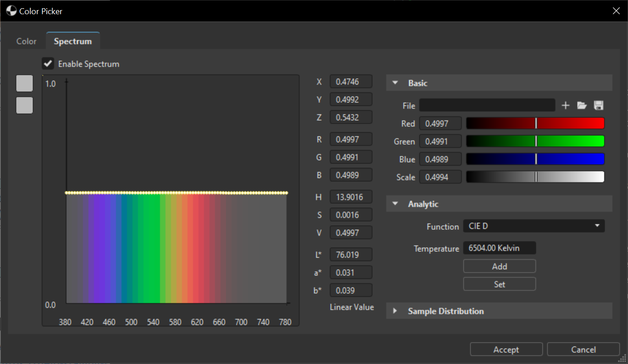The image size is (628, 364).
Task: Click the Scale value field 0.4994
Action: pyautogui.click(x=441, y=177)
